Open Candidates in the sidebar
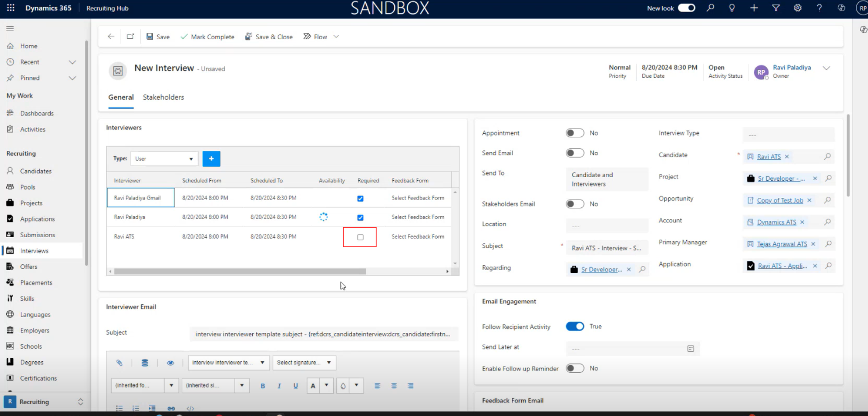868x416 pixels. [x=36, y=171]
